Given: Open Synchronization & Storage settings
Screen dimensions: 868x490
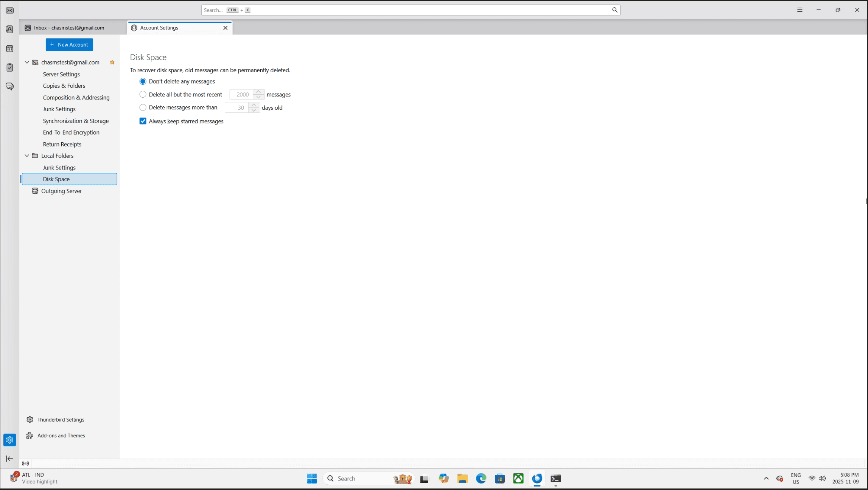Looking at the screenshot, I should tap(76, 121).
